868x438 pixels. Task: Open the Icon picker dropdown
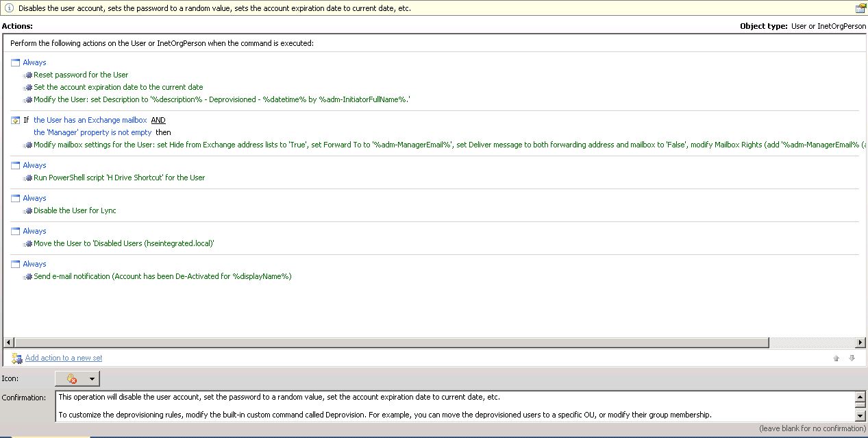(x=77, y=378)
